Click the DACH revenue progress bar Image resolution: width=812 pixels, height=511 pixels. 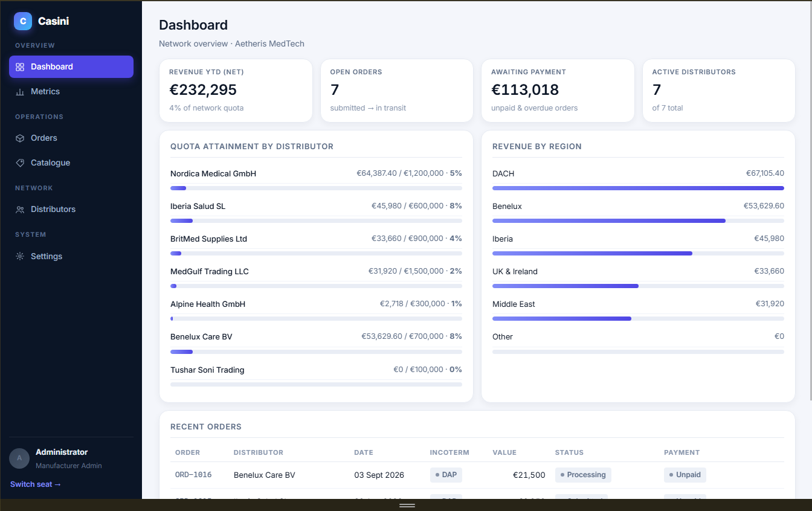[x=638, y=188]
